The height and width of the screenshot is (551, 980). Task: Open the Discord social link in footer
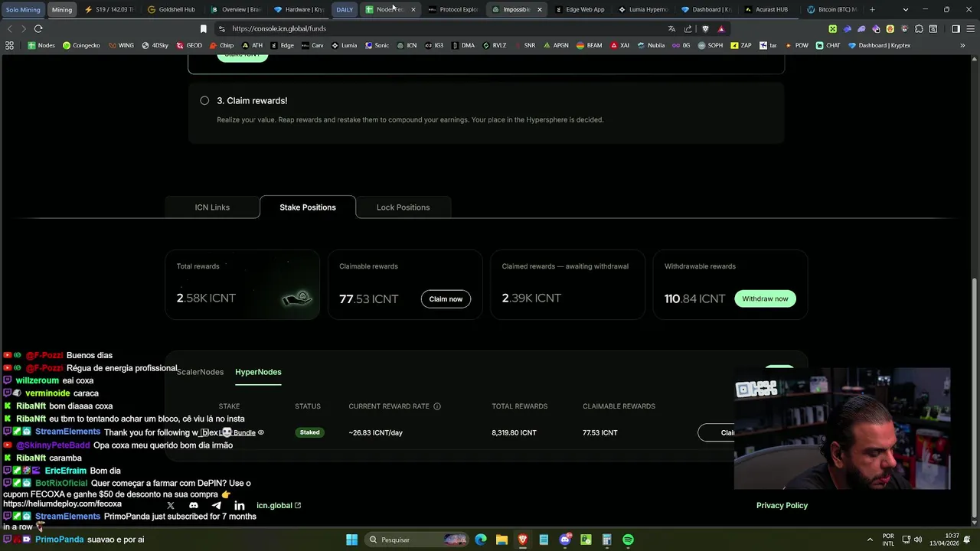194,505
